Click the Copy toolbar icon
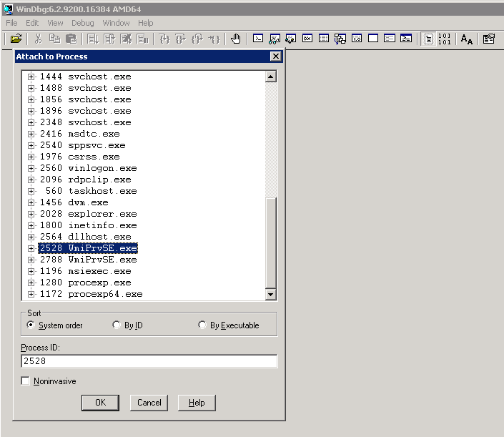Screen dimensions: 504x437 click(x=54, y=39)
